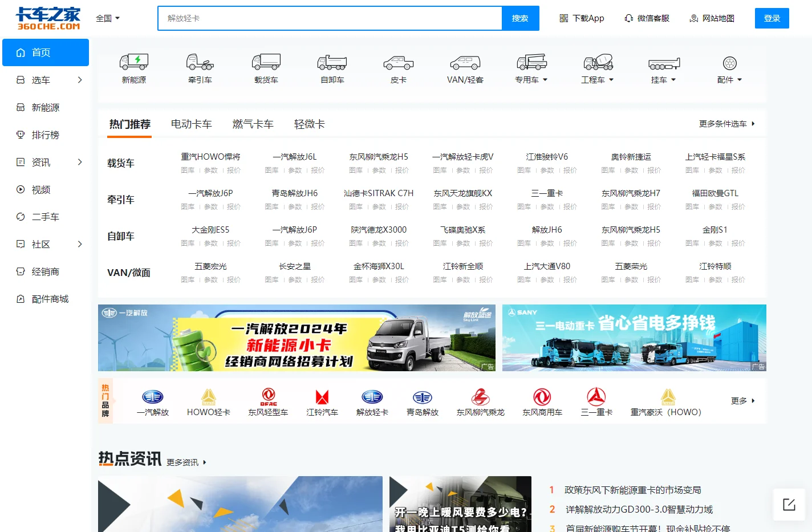Image resolution: width=812 pixels, height=532 pixels.
Task: Expand the 配件 dropdown arrow
Action: tap(740, 80)
